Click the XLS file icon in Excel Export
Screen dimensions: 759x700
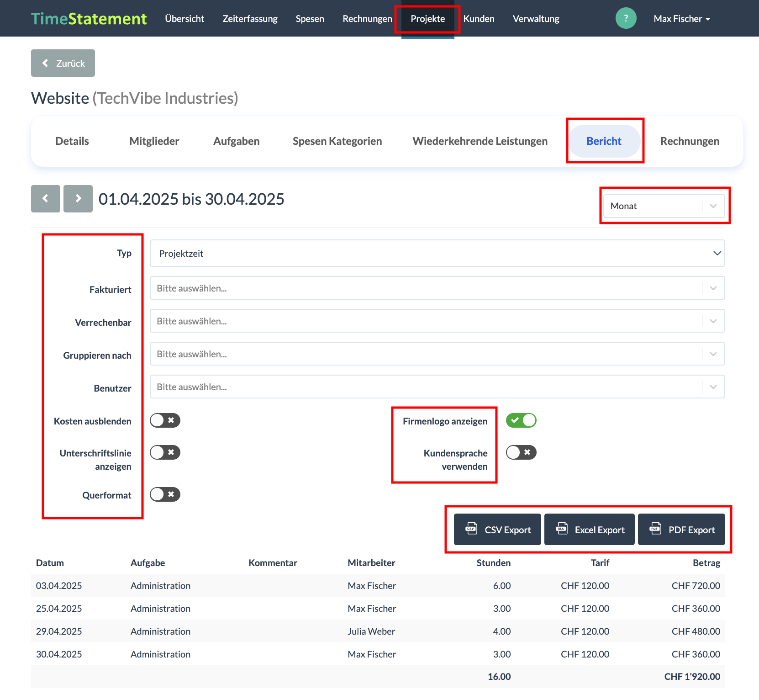point(562,529)
